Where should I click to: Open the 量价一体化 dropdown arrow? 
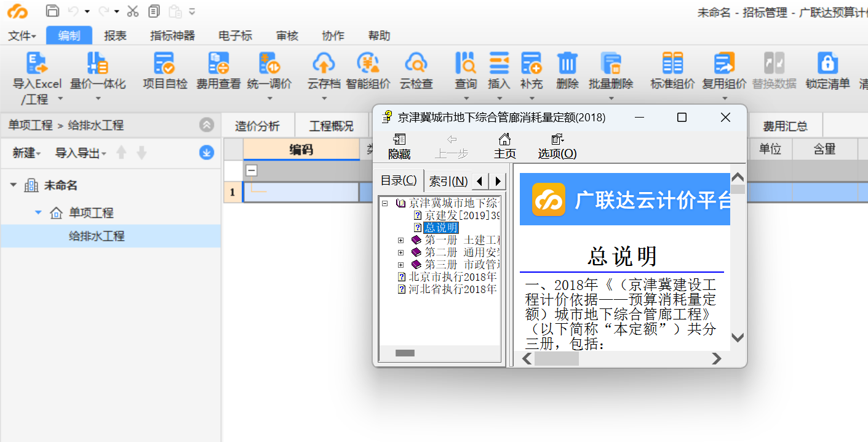[97, 99]
